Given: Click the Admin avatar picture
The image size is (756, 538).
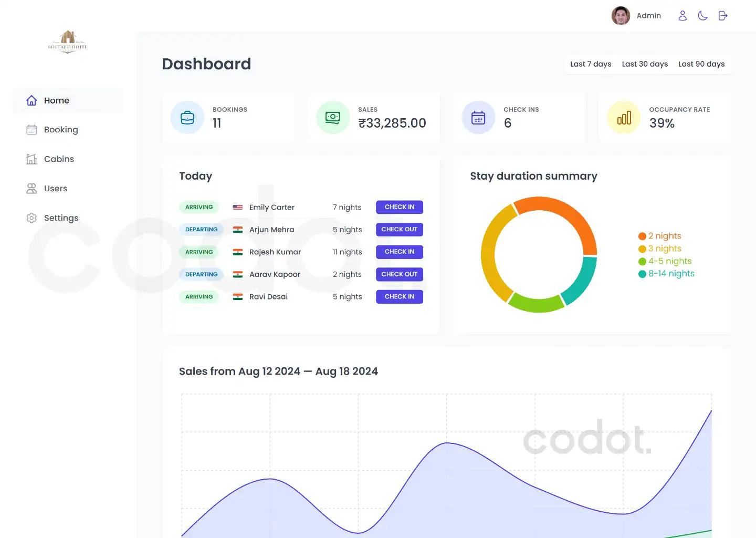Looking at the screenshot, I should (x=620, y=15).
